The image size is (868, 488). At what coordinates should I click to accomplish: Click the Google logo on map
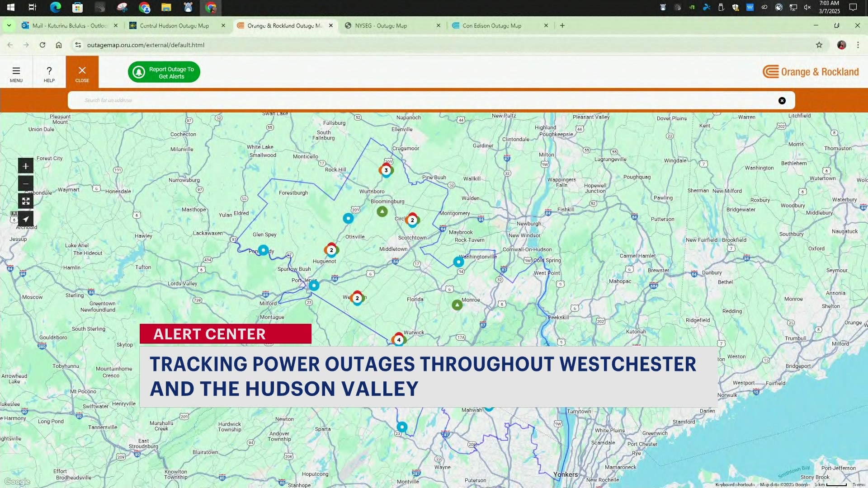click(x=17, y=482)
